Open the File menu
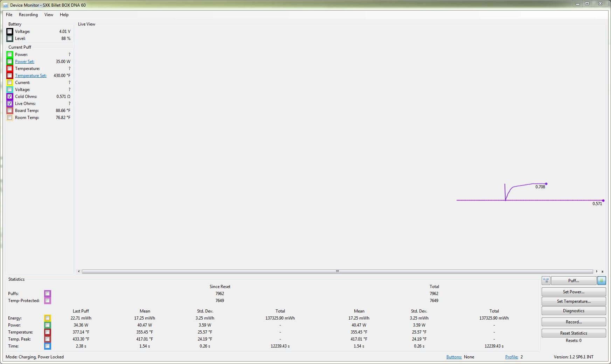 [9, 15]
